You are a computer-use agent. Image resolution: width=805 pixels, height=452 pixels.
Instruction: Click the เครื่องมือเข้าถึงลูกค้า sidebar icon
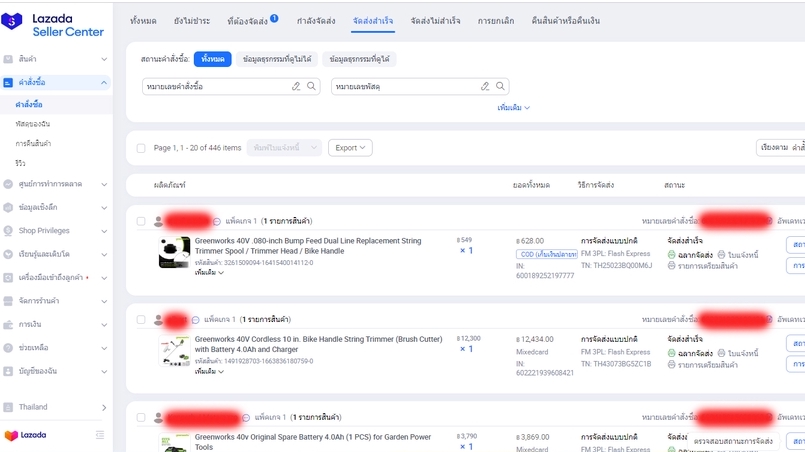point(8,277)
